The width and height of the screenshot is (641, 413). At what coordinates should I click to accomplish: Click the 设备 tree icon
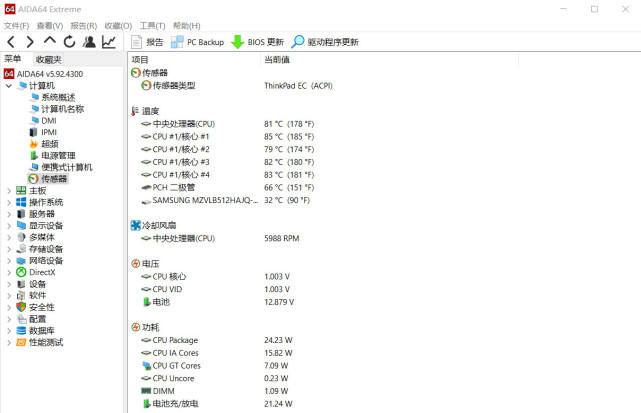(21, 284)
